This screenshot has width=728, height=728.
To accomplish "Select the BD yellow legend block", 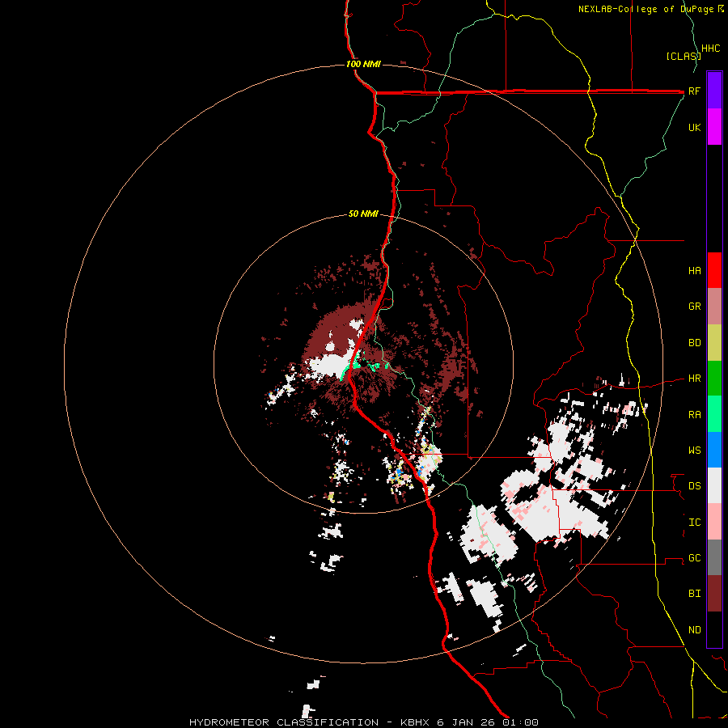I will (714, 343).
